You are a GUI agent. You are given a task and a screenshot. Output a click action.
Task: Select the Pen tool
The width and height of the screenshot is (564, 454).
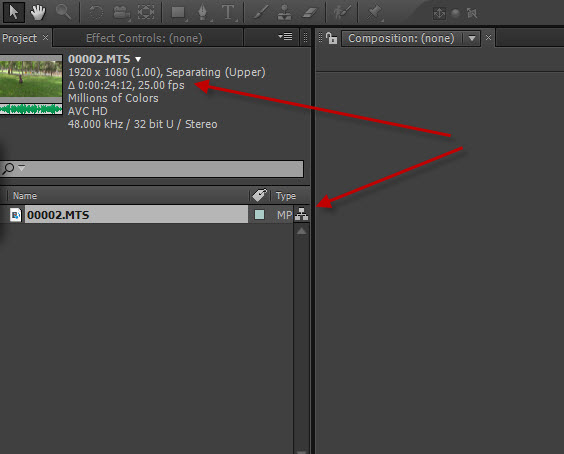[x=203, y=13]
